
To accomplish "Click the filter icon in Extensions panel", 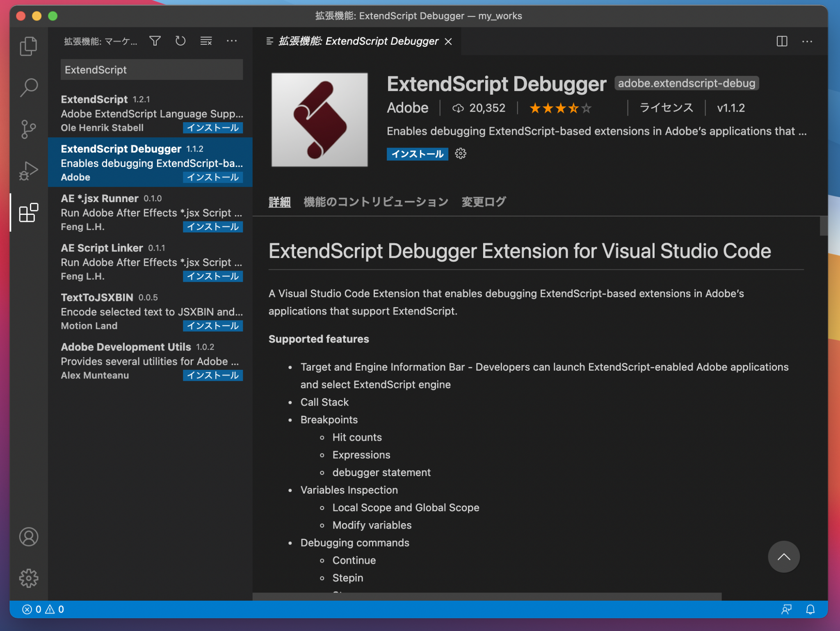I will coord(155,41).
